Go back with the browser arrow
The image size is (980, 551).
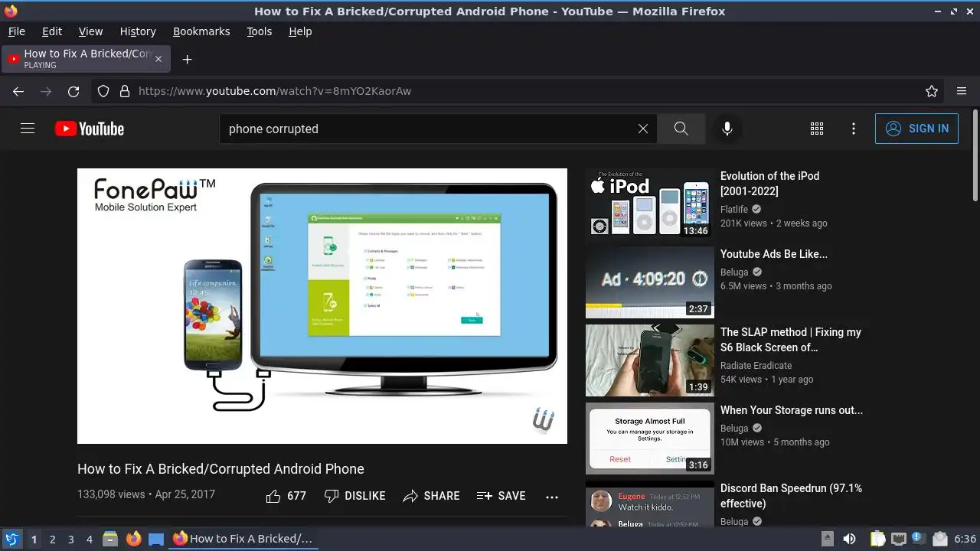(x=18, y=91)
